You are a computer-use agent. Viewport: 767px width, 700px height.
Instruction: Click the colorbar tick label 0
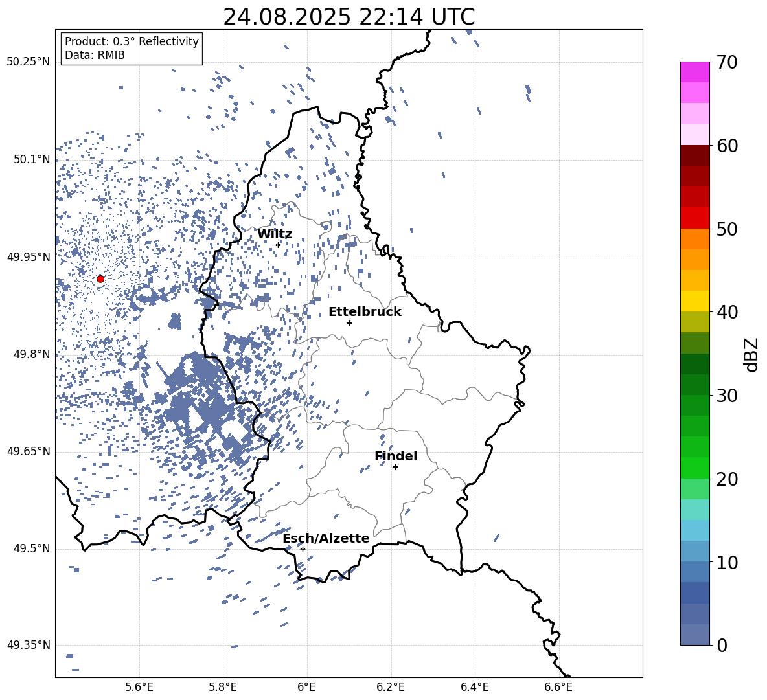[722, 645]
